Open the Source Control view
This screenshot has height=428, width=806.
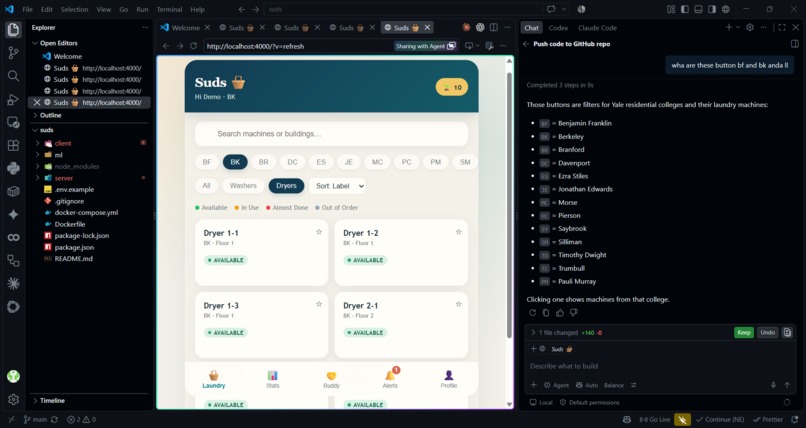coord(13,52)
